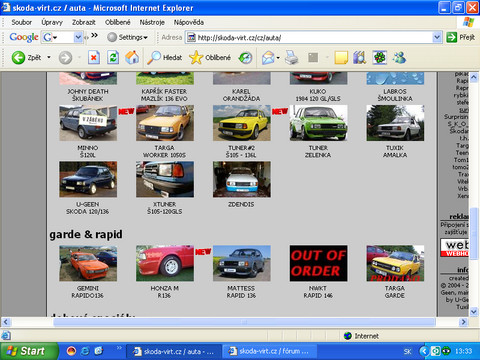Screen dimensions: 480x360
Task: Expand Google toolbar chevron overflow
Action: coord(95,35)
